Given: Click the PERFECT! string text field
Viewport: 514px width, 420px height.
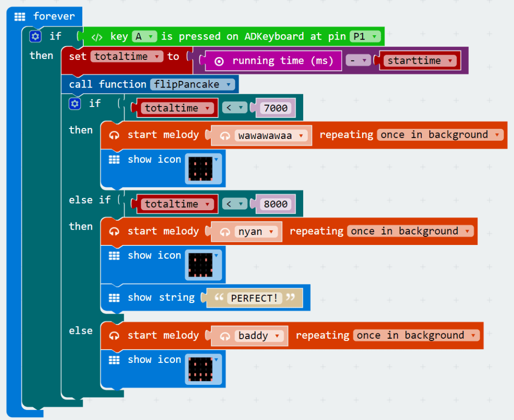Looking at the screenshot, I should 254,298.
